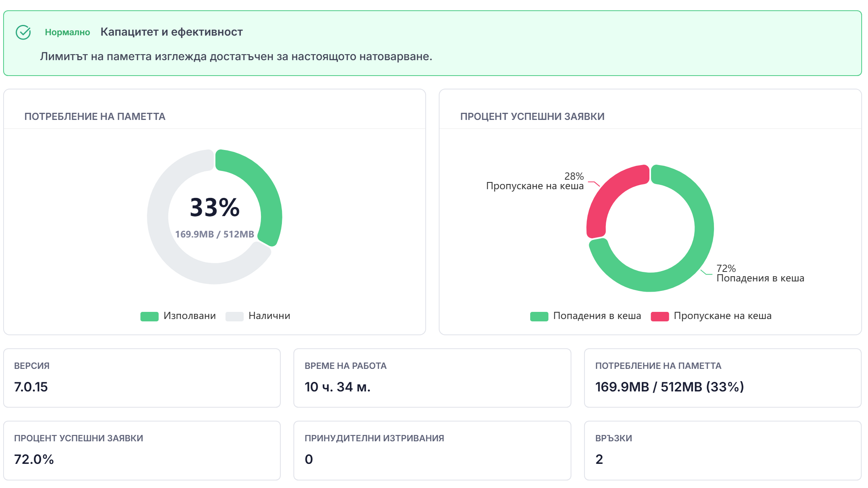The height and width of the screenshot is (488, 868).
Task: Toggle 'Пропускане на кеша' legend red swatch
Action: [660, 316]
